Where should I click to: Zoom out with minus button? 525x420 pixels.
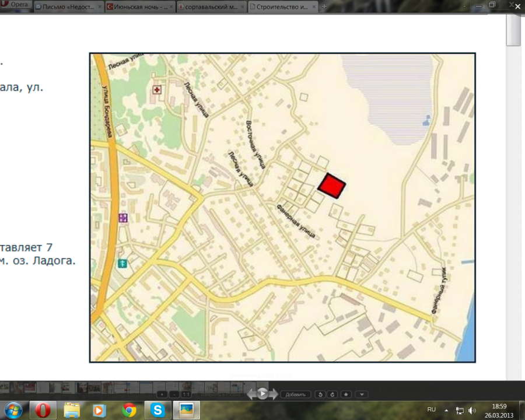(x=175, y=394)
